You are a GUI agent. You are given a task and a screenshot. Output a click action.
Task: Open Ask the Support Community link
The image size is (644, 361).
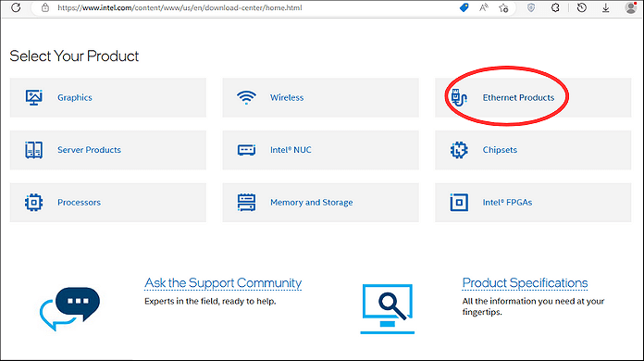[223, 283]
